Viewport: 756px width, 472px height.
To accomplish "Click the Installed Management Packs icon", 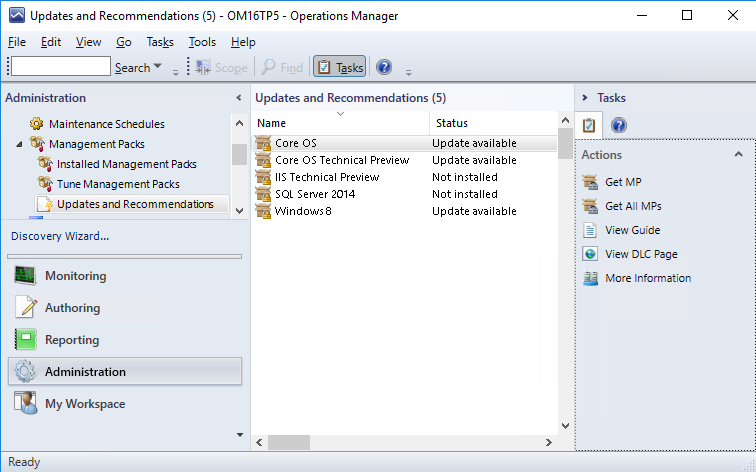I will click(x=45, y=164).
